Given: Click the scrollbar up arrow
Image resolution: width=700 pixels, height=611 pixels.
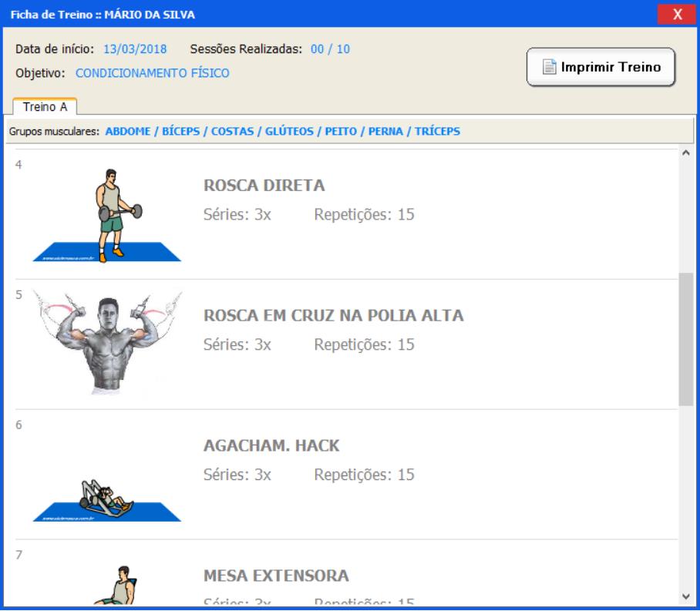Looking at the screenshot, I should [x=686, y=153].
